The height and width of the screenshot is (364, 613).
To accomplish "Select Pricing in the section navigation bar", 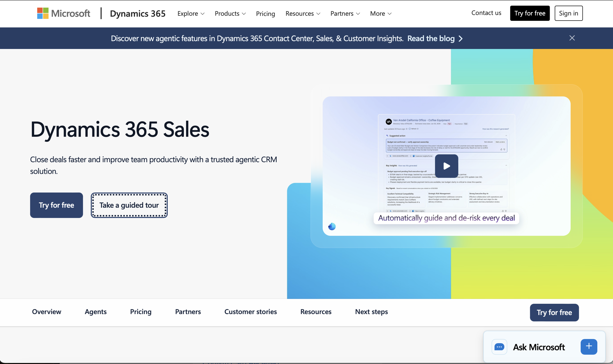I will (x=141, y=312).
